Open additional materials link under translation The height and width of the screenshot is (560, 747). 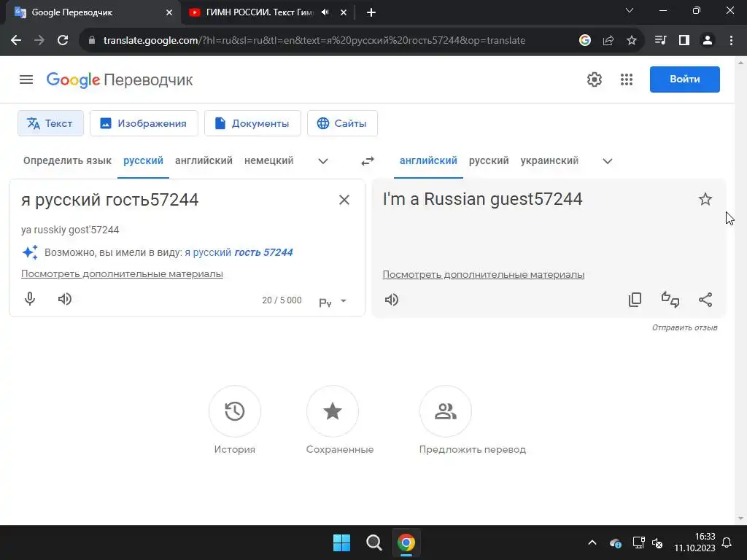pos(484,275)
